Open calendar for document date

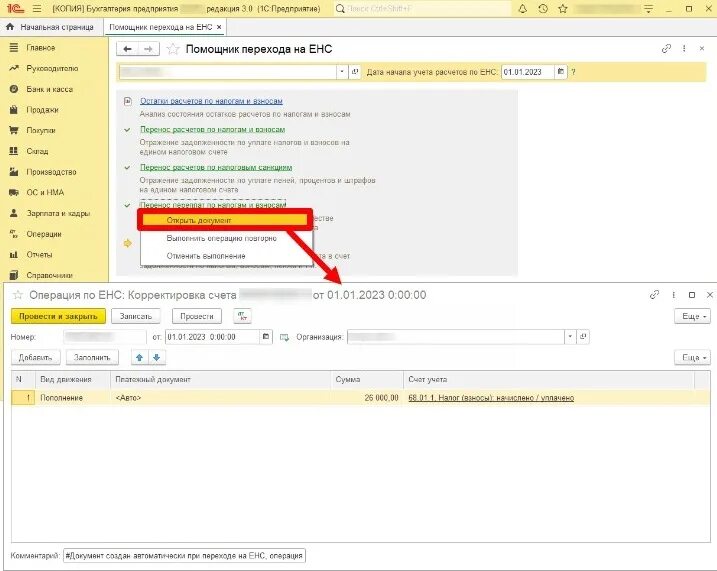point(266,337)
